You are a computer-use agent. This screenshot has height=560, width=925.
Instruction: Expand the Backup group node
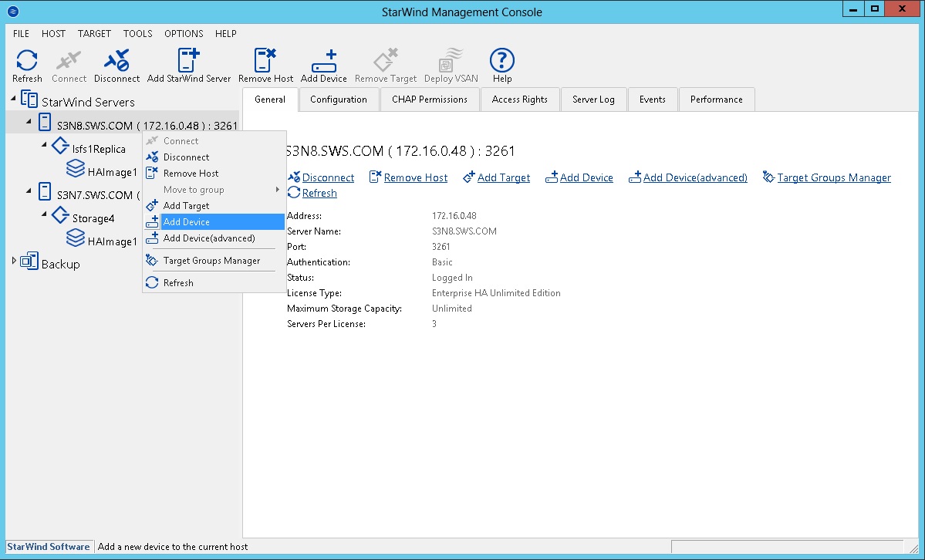pos(14,261)
